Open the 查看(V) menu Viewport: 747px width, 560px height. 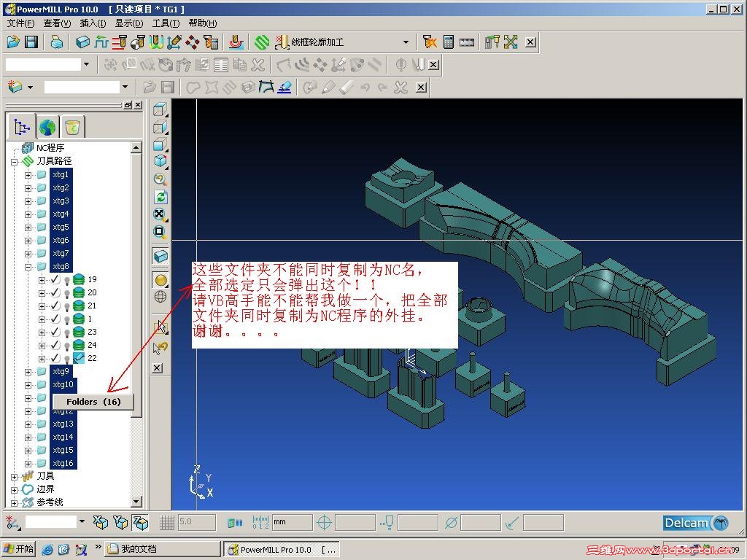point(57,23)
